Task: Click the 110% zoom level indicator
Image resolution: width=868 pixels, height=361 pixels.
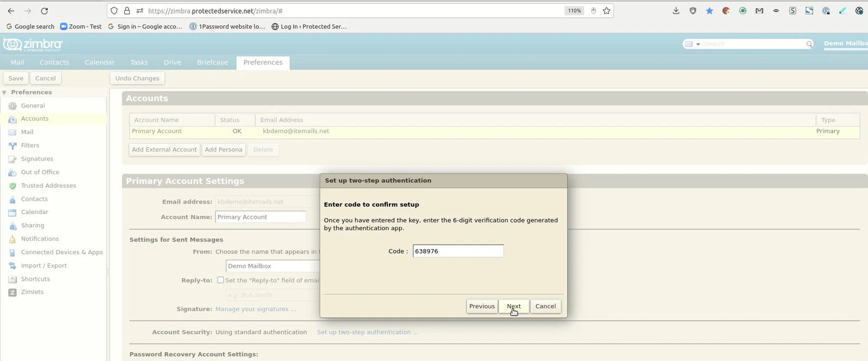Action: pos(574,11)
